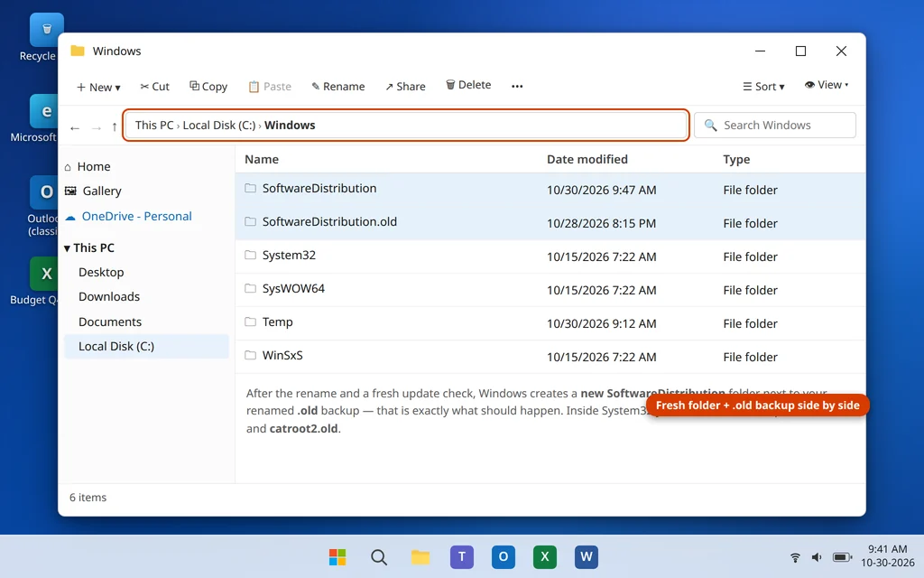The height and width of the screenshot is (578, 924).
Task: Select OneDrive - Personal in sidebar
Action: [x=128, y=217]
